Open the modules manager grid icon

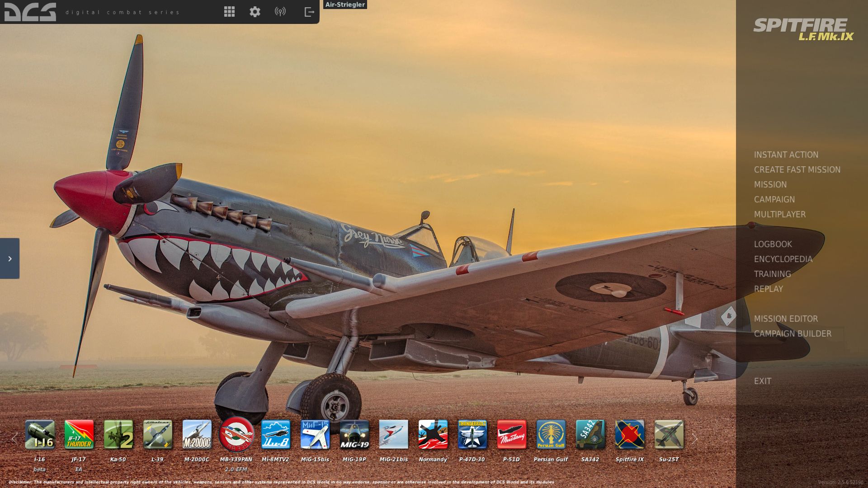coord(229,12)
